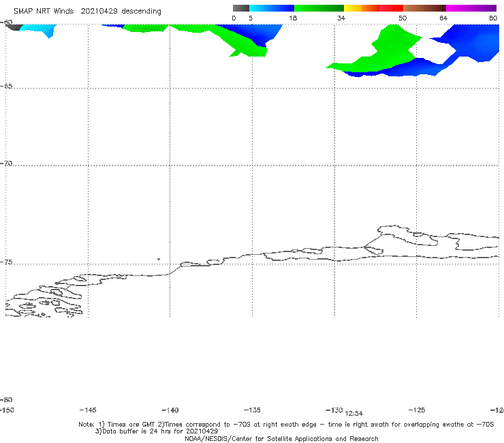Click the longitude label '-135'
Viewport: 504px width, 443px height.
(x=252, y=410)
